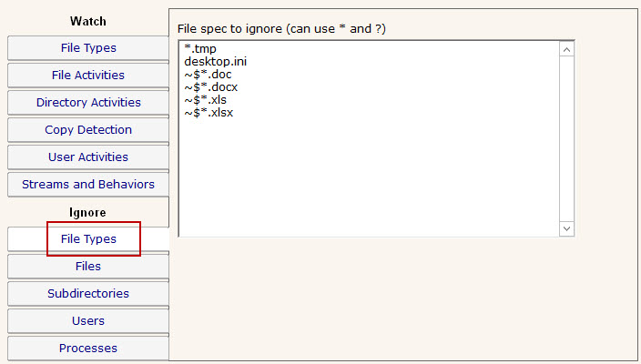
Task: Click the scroll down arrow in file spec list
Action: [x=566, y=227]
